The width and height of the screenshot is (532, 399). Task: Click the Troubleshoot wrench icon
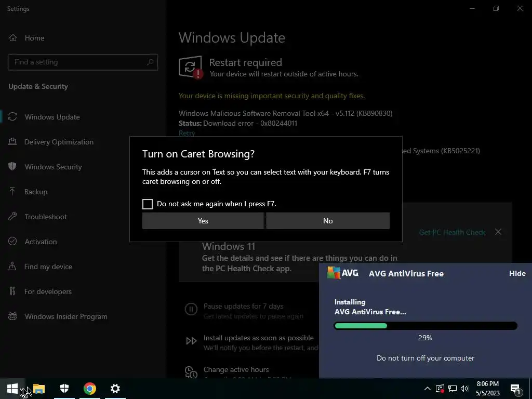coord(12,216)
